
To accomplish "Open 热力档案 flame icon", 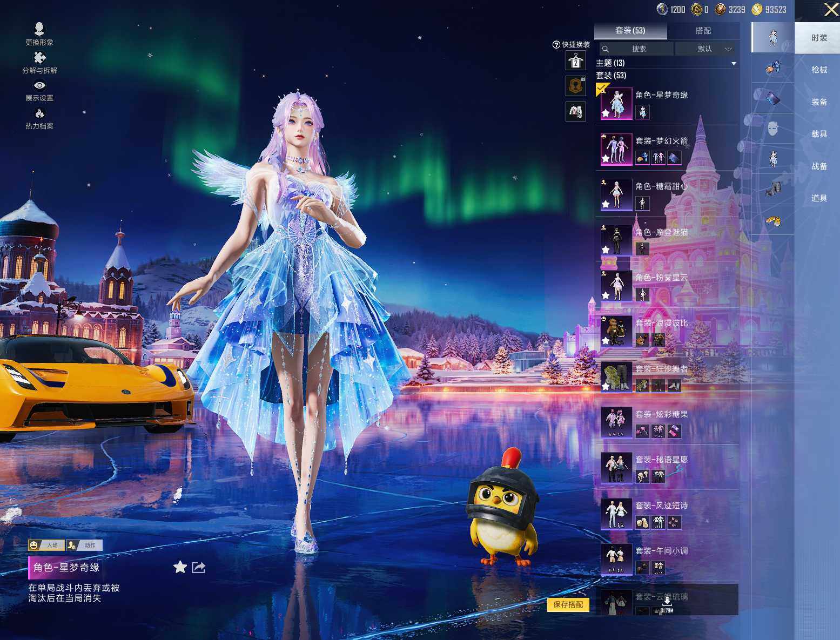I will (x=39, y=113).
